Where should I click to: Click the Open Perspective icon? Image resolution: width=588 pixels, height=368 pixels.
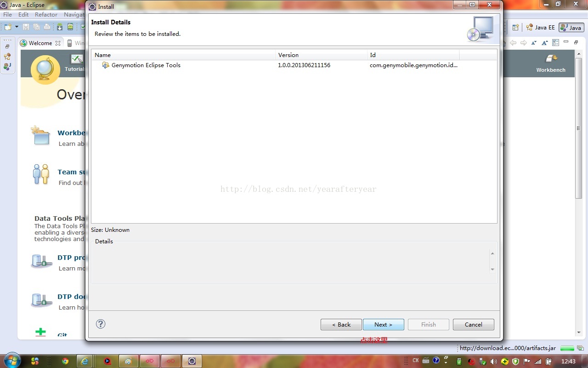pyautogui.click(x=515, y=28)
